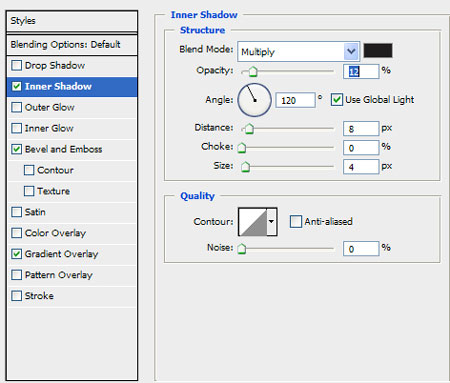The height and width of the screenshot is (383, 450).
Task: Enable the Color Overlay checkbox
Action: point(16,233)
